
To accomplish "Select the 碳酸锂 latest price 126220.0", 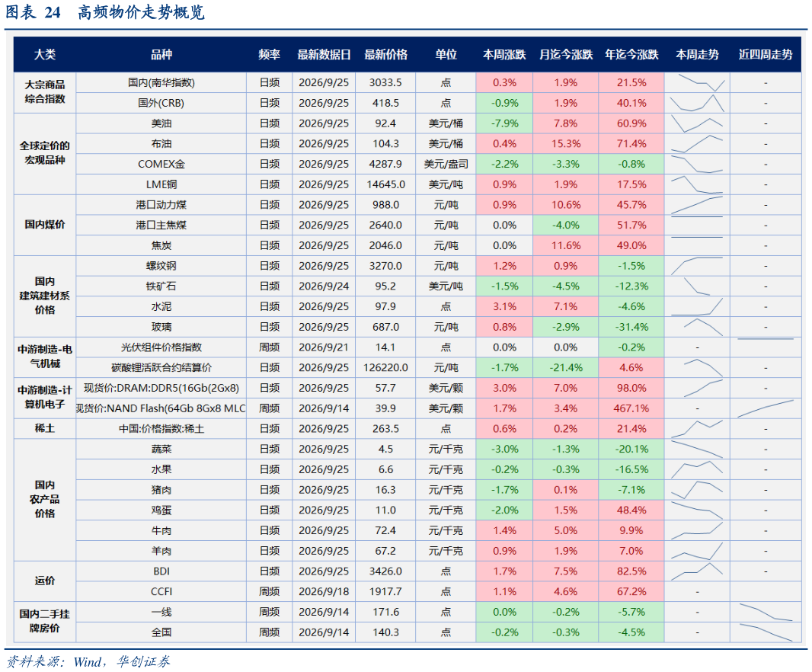I will 385,367.
